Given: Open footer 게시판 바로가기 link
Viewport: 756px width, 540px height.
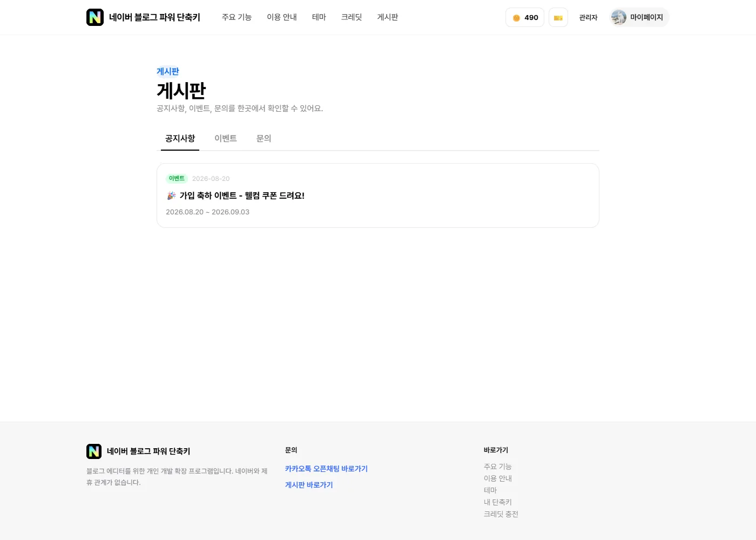Looking at the screenshot, I should tap(309, 485).
